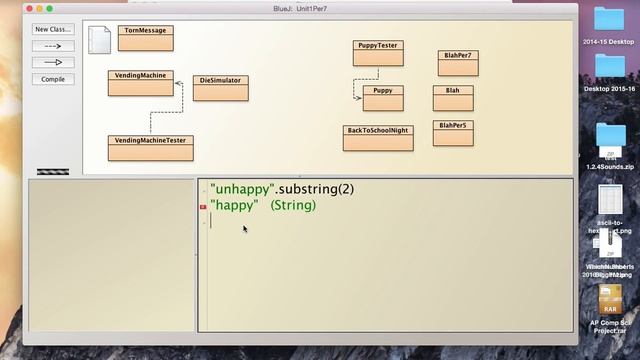
Task: Select the BlahPer5 class box
Action: (x=453, y=133)
